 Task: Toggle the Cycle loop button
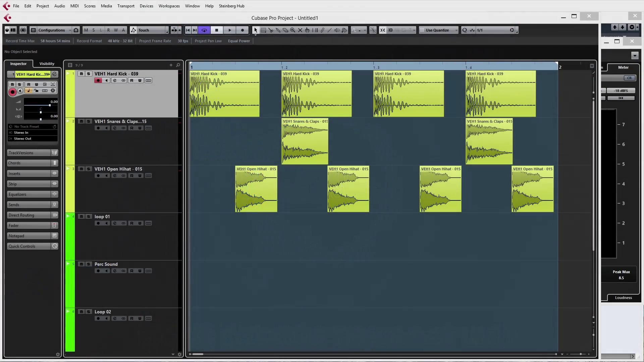204,30
